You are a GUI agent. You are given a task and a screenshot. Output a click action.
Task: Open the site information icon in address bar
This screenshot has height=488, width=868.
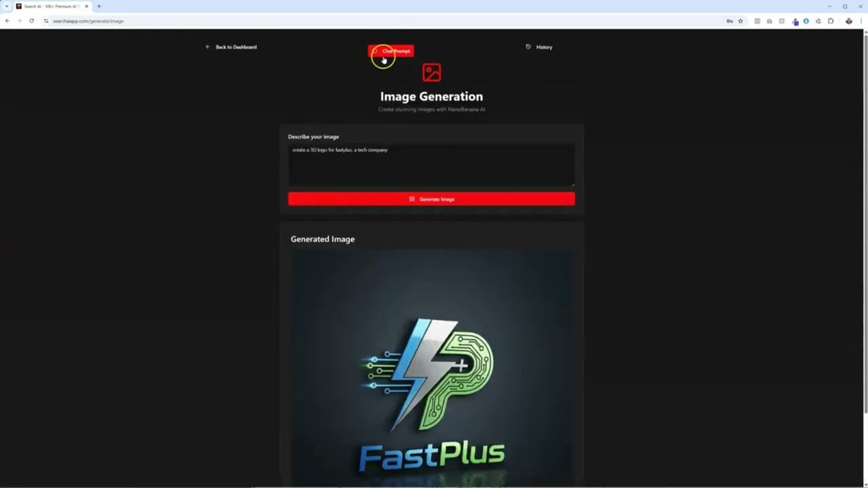coord(46,21)
